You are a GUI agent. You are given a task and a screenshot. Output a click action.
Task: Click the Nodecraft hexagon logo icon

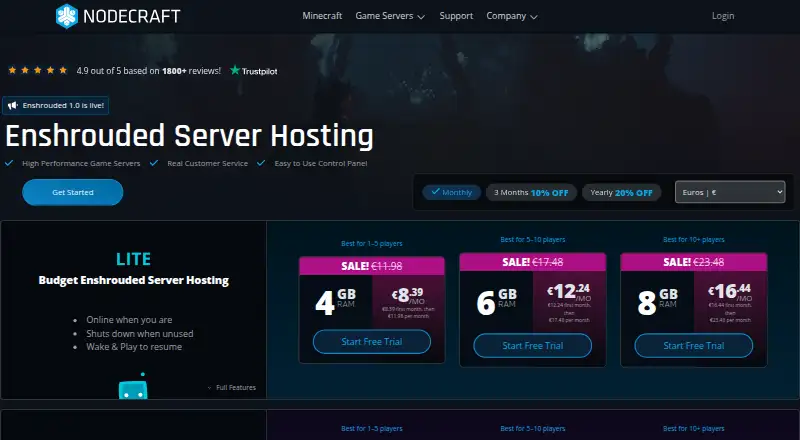(x=67, y=16)
